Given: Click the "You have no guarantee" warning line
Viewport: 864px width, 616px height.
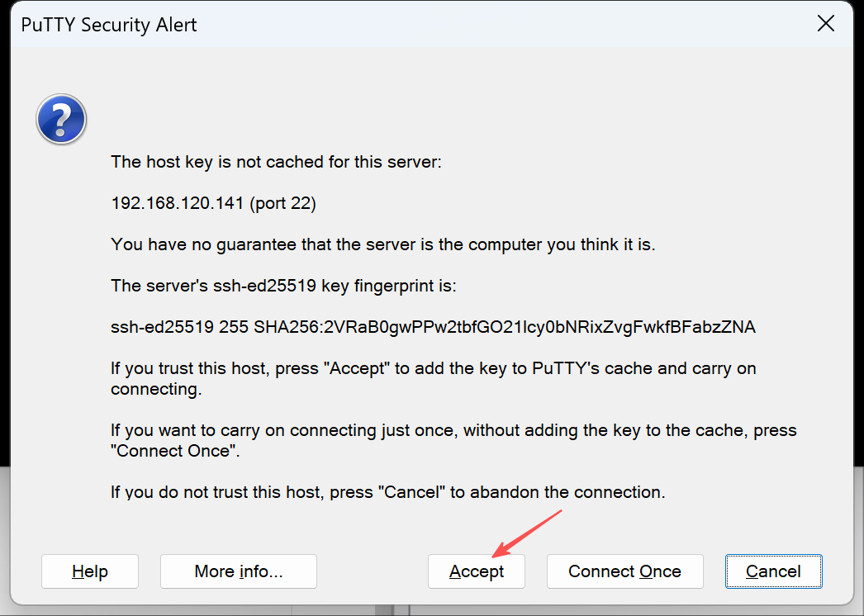Looking at the screenshot, I should (382, 244).
